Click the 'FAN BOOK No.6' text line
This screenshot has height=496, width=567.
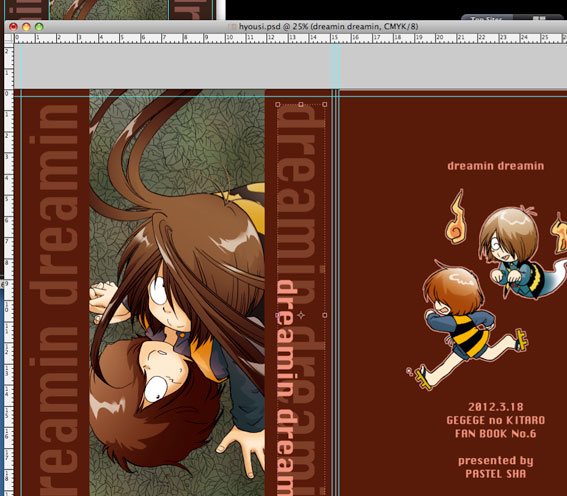click(x=496, y=433)
